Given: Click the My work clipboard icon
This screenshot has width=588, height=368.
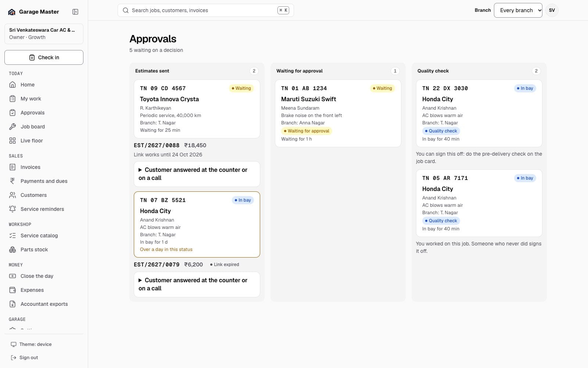Looking at the screenshot, I should (x=12, y=99).
